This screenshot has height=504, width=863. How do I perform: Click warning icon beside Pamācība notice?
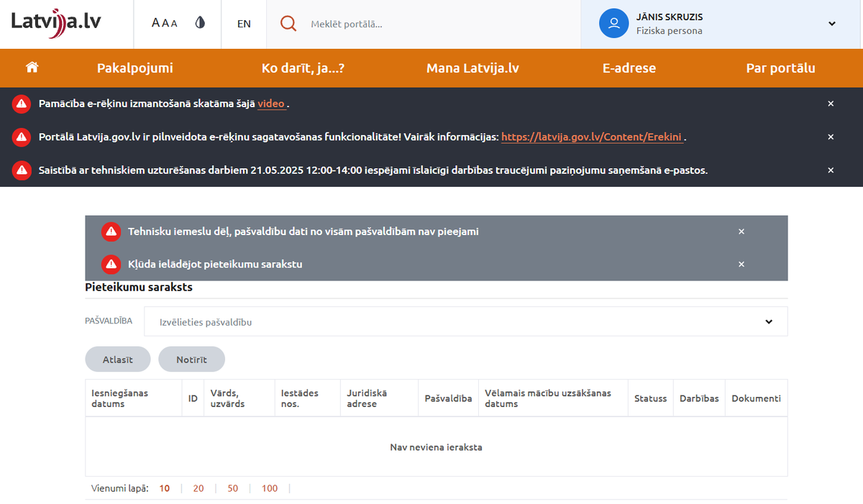[22, 104]
